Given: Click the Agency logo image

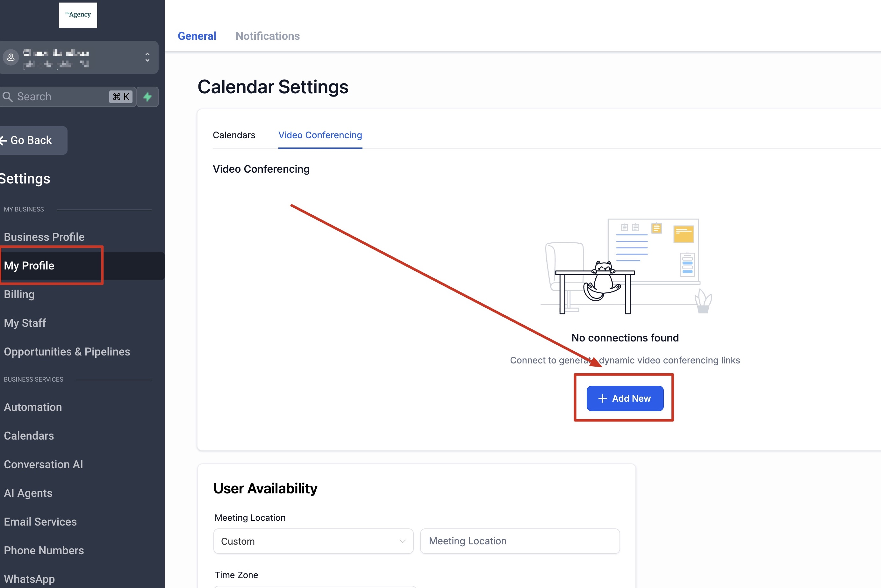Looking at the screenshot, I should tap(78, 15).
